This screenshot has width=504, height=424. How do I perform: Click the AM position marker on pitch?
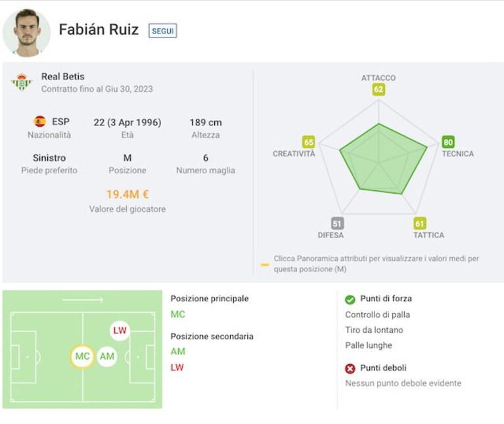click(x=106, y=356)
